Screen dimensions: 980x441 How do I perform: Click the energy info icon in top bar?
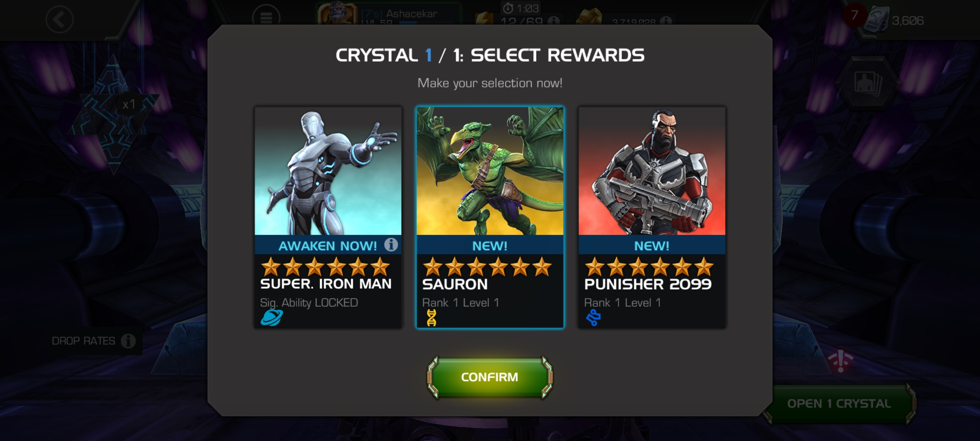553,20
